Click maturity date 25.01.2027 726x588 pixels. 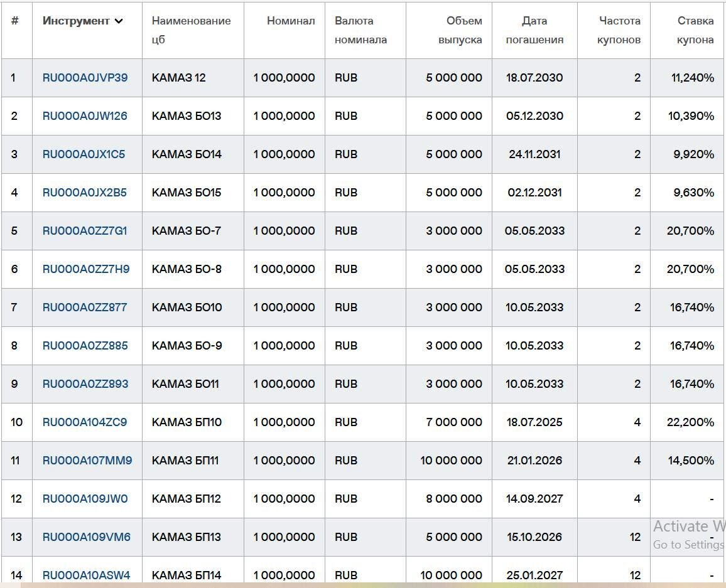tap(534, 575)
